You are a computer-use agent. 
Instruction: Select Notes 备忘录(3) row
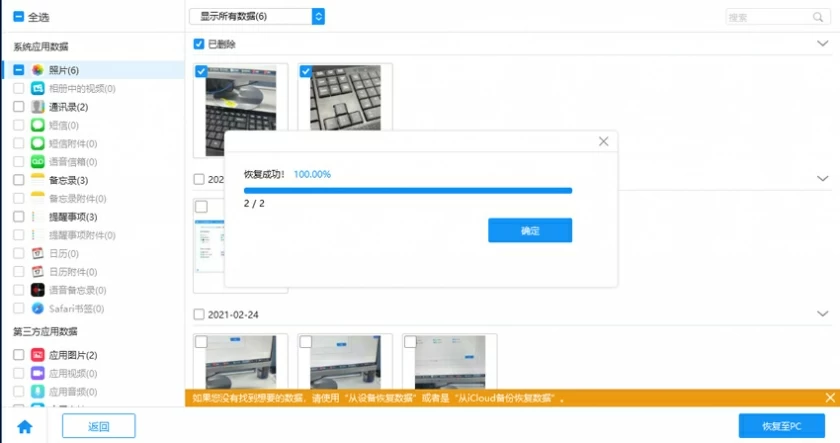point(93,180)
